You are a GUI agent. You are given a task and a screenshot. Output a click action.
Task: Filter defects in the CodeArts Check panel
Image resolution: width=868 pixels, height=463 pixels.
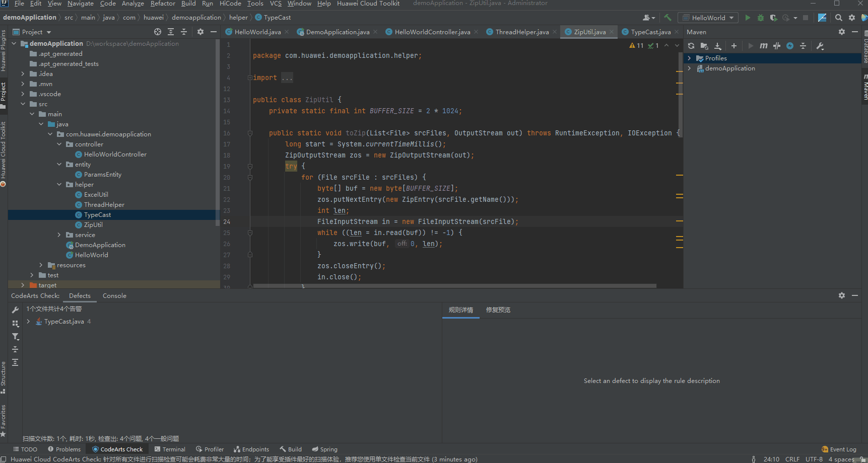point(15,336)
